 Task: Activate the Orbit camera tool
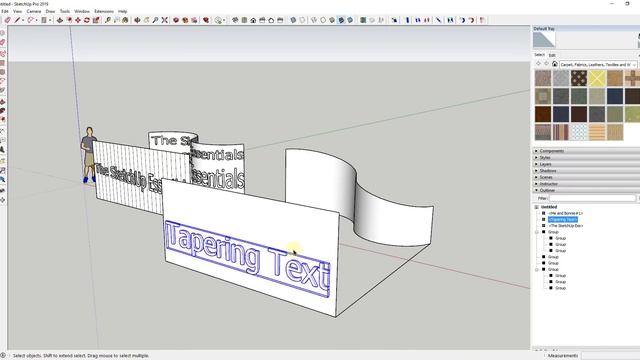click(137, 20)
